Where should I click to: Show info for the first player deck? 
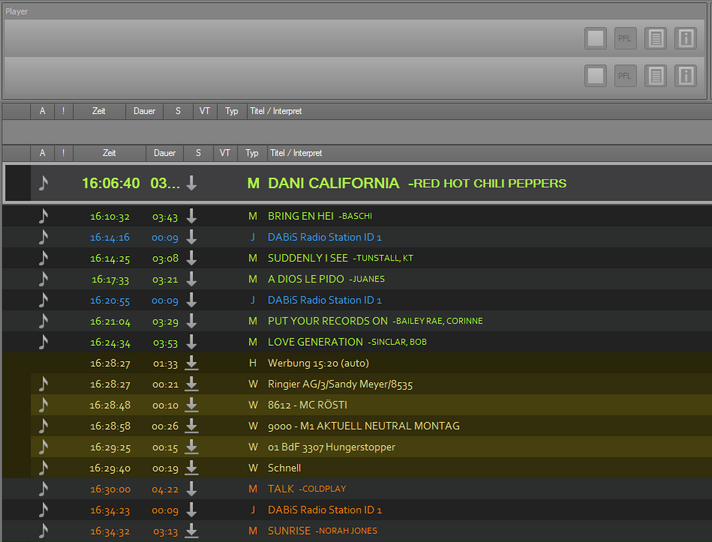[686, 39]
